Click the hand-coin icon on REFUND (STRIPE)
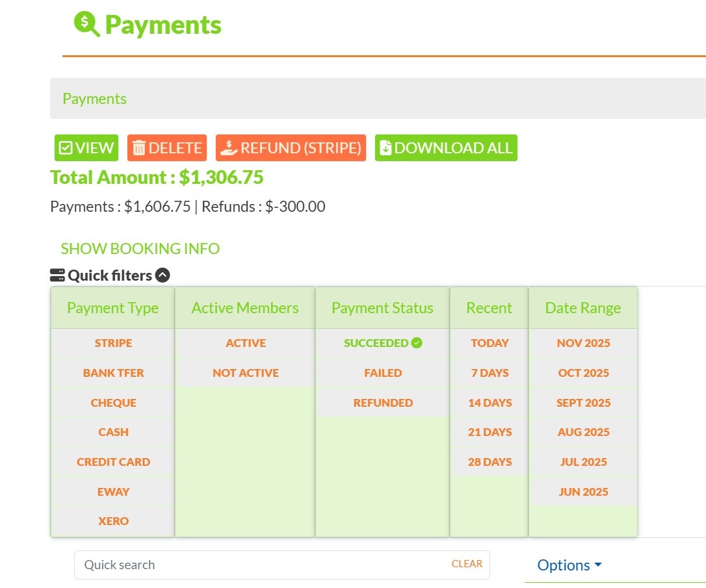706x588 pixels. tap(229, 147)
